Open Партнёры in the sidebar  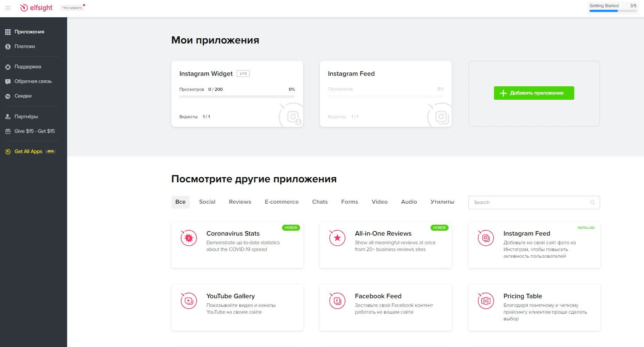[26, 117]
